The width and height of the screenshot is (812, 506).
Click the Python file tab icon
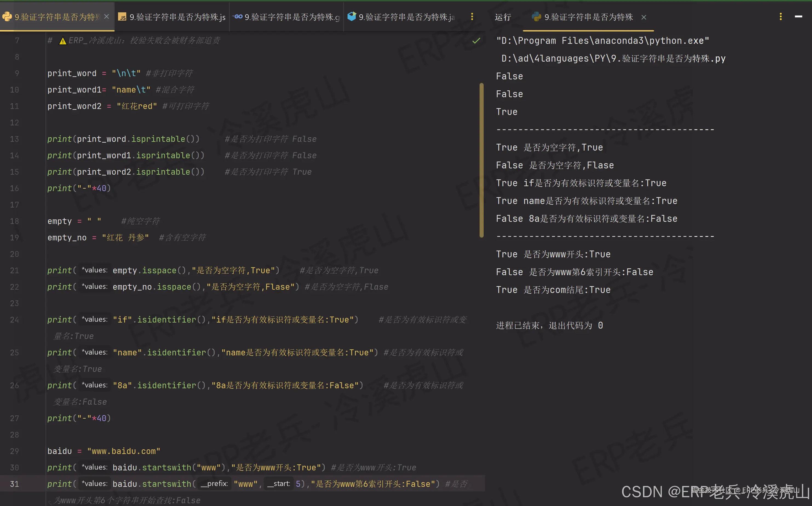(7, 16)
